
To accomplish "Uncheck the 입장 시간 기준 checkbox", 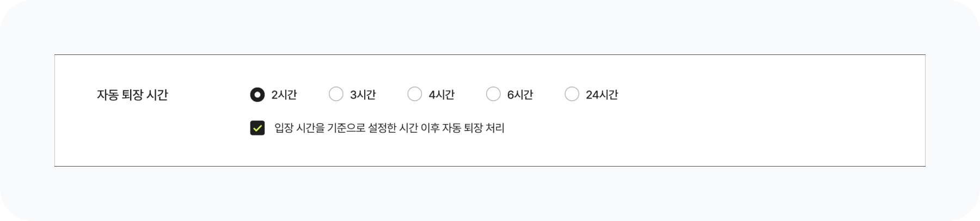I will pos(258,128).
